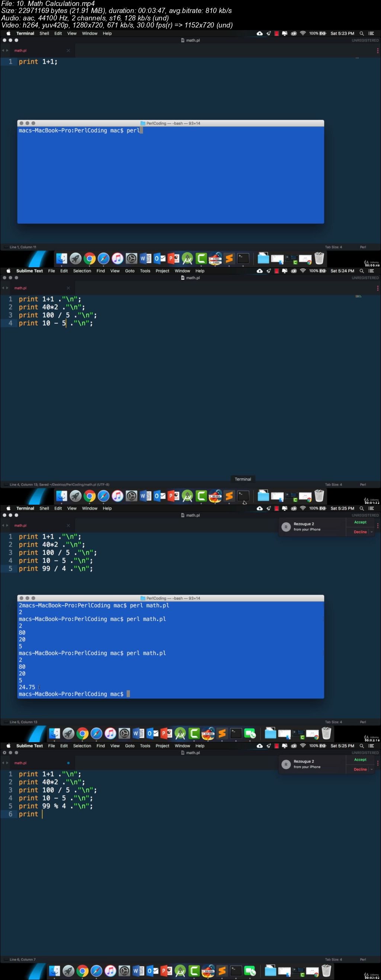Screen dimensions: 381x980
Task: Click the "print 99 % 4" code line
Action: click(56, 806)
